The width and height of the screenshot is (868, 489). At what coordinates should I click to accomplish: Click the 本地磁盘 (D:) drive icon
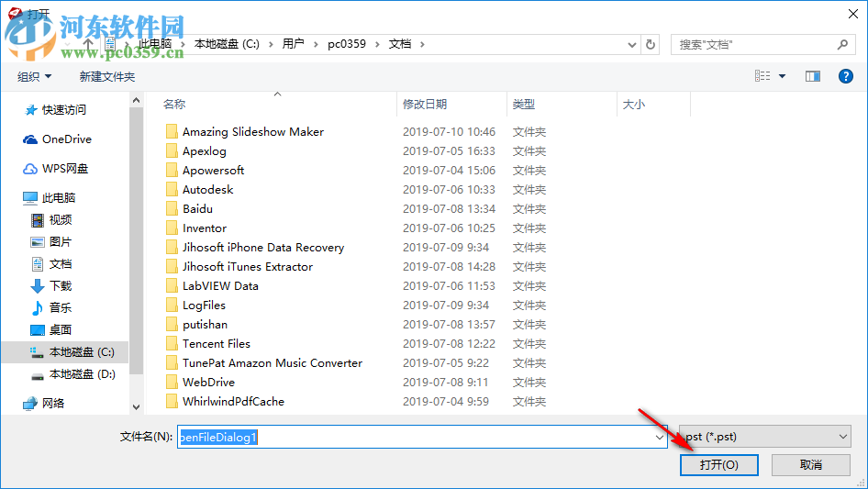point(37,376)
